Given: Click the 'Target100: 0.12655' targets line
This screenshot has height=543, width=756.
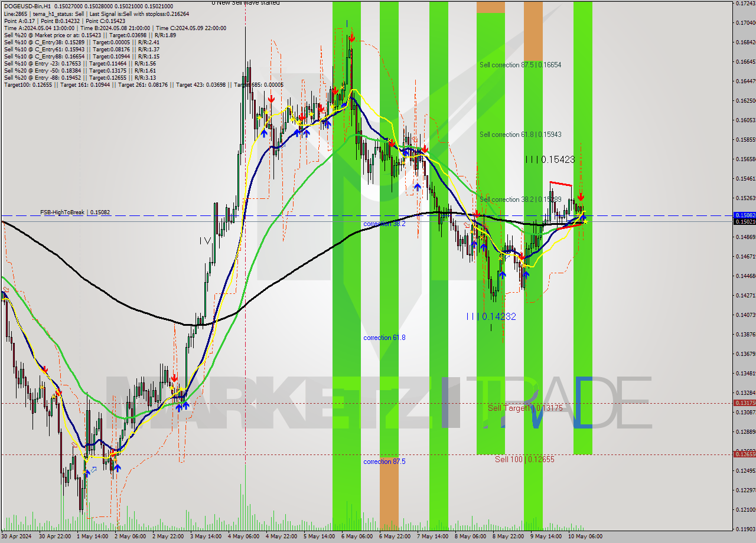Looking at the screenshot, I should click(x=144, y=85).
